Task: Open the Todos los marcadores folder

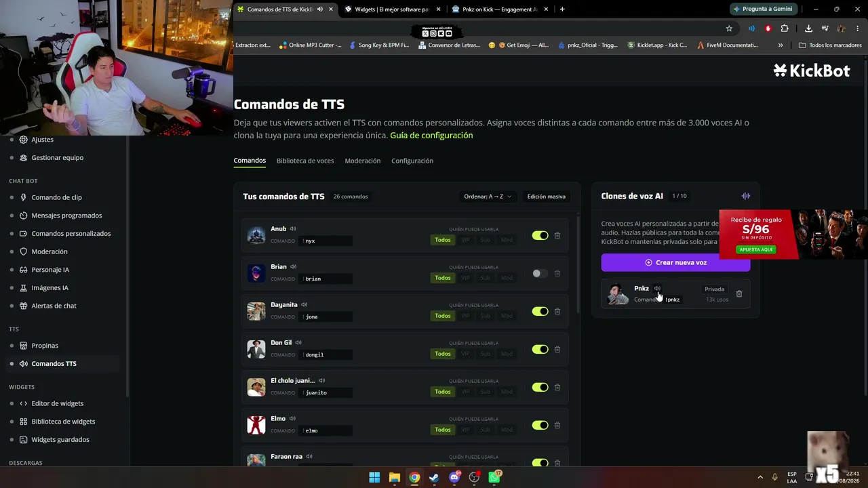Action: pos(830,45)
